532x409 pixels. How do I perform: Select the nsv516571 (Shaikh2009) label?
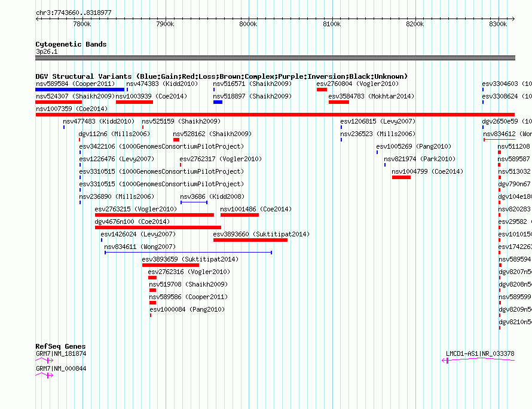[x=252, y=84]
